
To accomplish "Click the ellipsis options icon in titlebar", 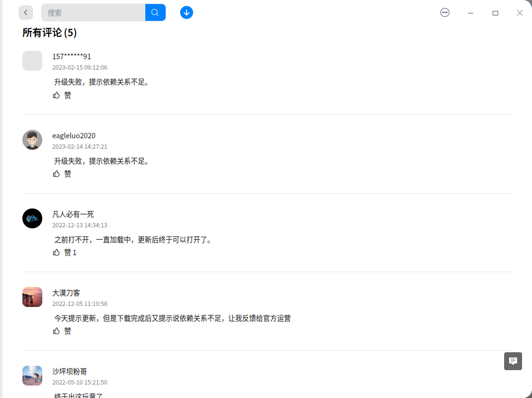I will click(444, 12).
